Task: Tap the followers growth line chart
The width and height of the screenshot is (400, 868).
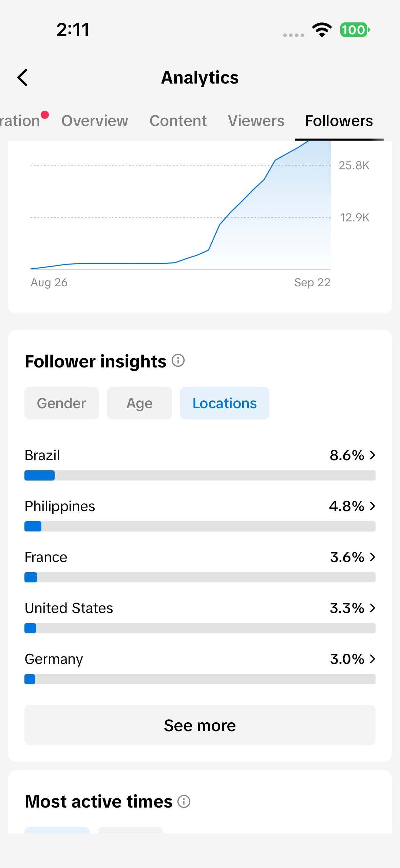Action: 180,205
